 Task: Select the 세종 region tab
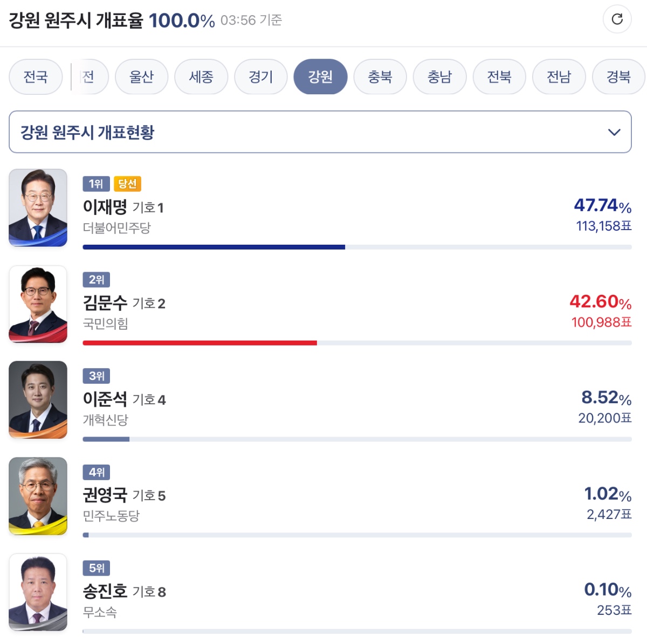click(201, 77)
